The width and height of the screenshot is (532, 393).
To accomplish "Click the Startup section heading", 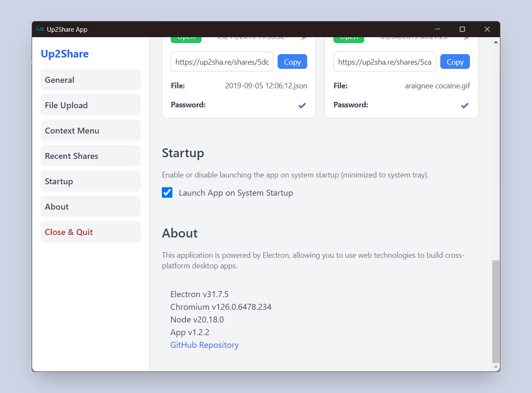I will pos(183,153).
